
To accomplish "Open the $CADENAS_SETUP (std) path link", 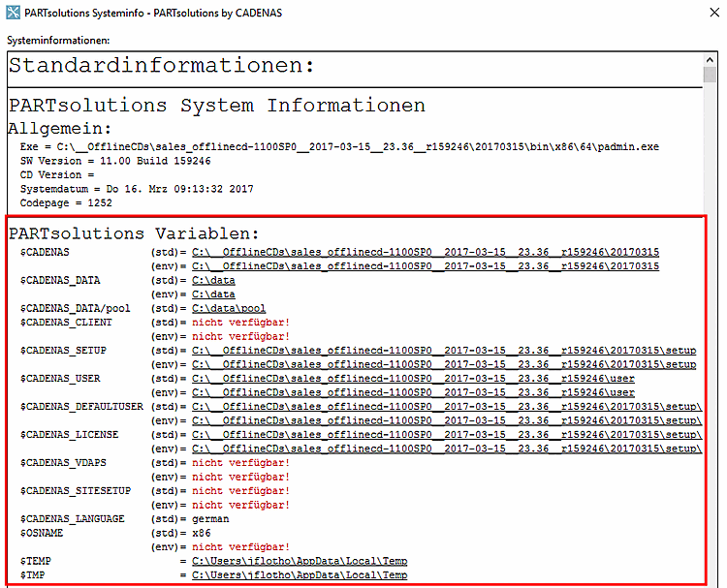I will (444, 351).
